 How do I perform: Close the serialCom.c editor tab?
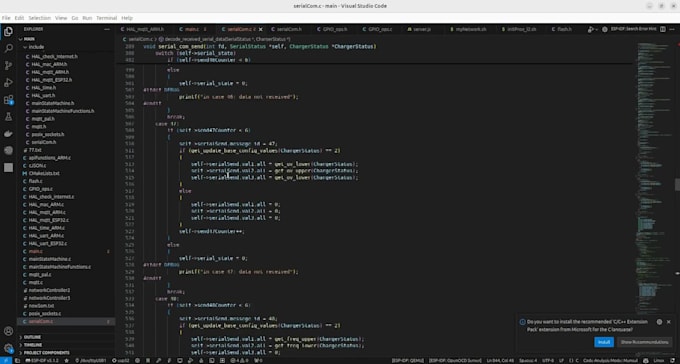[261, 30]
